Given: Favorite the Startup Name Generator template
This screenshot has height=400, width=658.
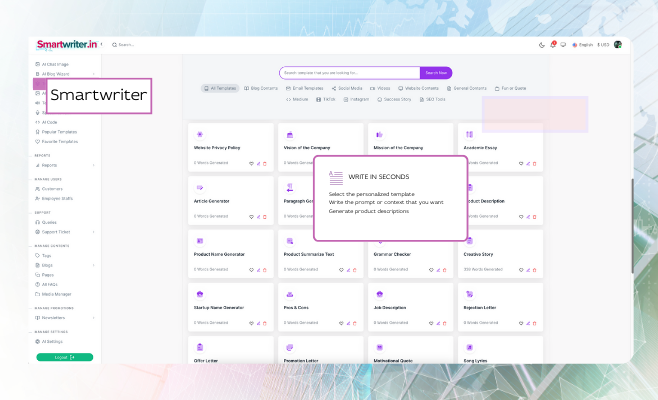Looking at the screenshot, I should click(x=251, y=323).
